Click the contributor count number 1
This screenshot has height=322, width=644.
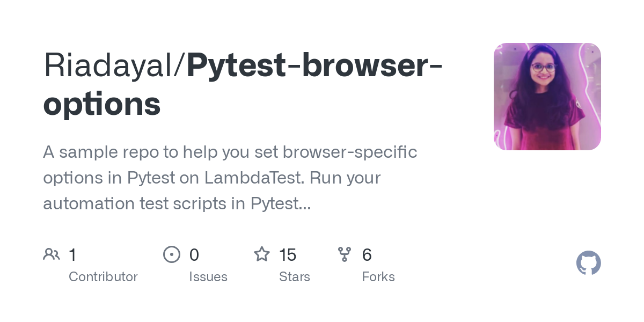point(72,254)
